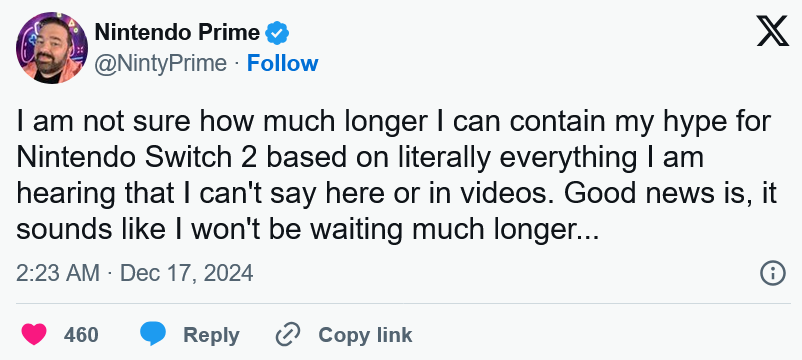Open the 2:23 AM timestamp link
Image resolution: width=802 pixels, height=360 pixels.
click(57, 273)
